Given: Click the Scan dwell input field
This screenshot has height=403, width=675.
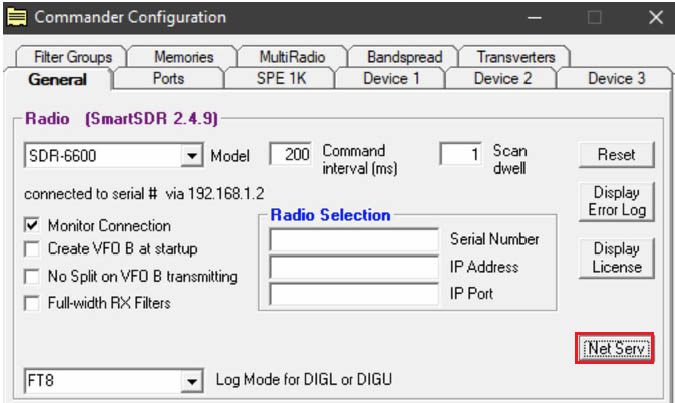Looking at the screenshot, I should (x=460, y=154).
